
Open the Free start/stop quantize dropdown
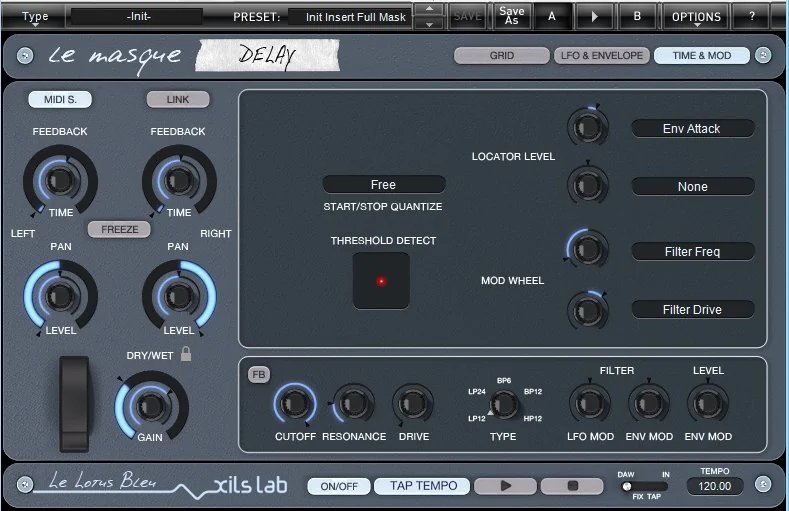click(x=383, y=185)
